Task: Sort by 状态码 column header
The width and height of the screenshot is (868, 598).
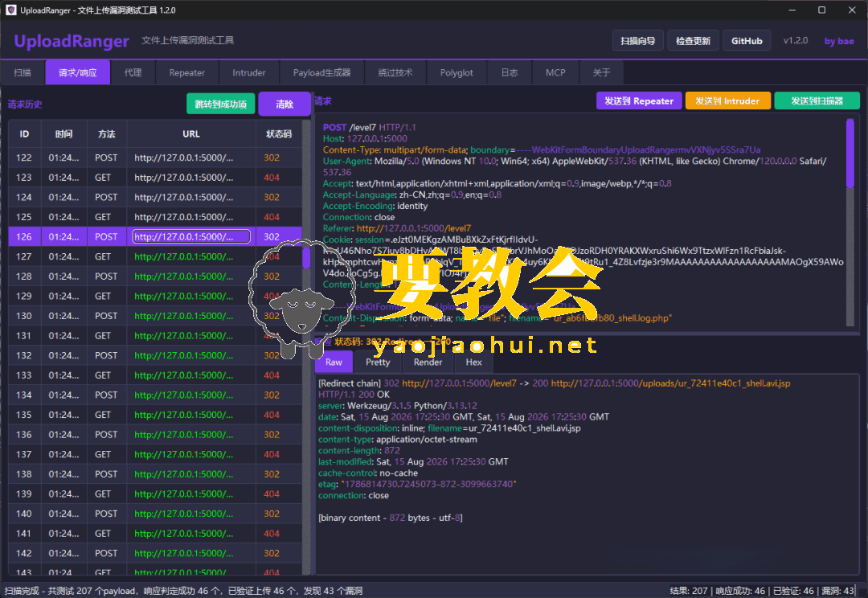Action: click(x=279, y=134)
